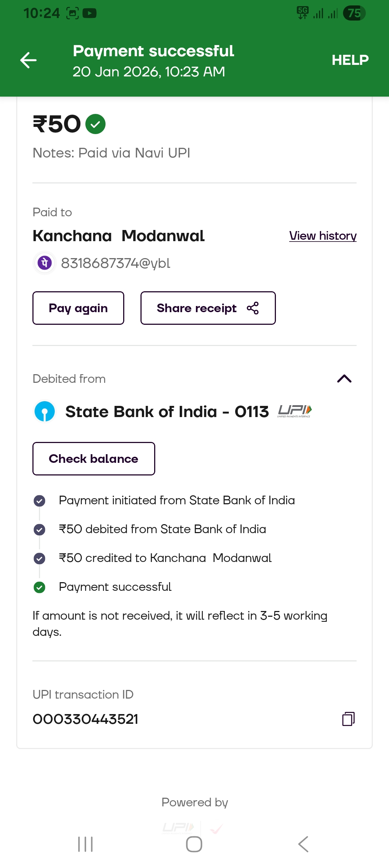The height and width of the screenshot is (868, 389).
Task: Tap the Share receipt button
Action: tap(208, 308)
